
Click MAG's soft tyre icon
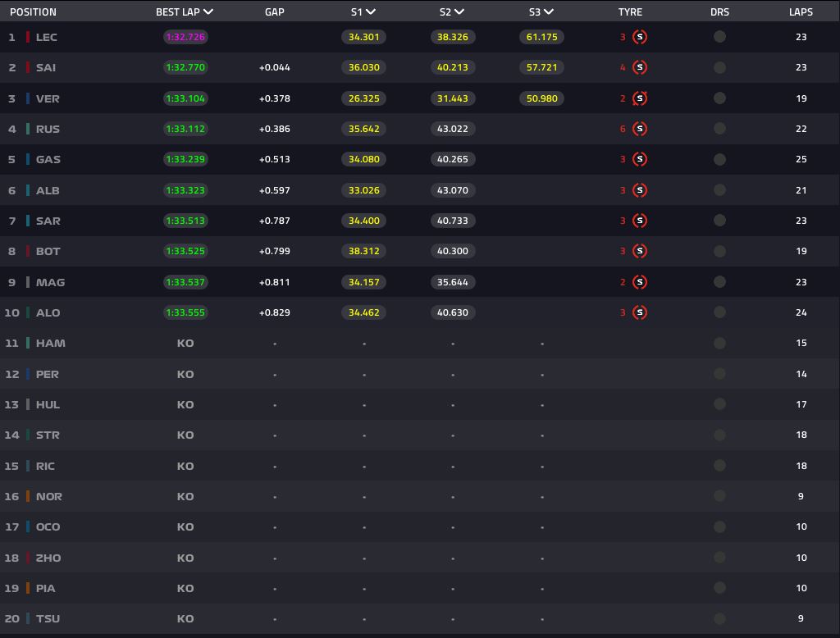click(x=640, y=282)
